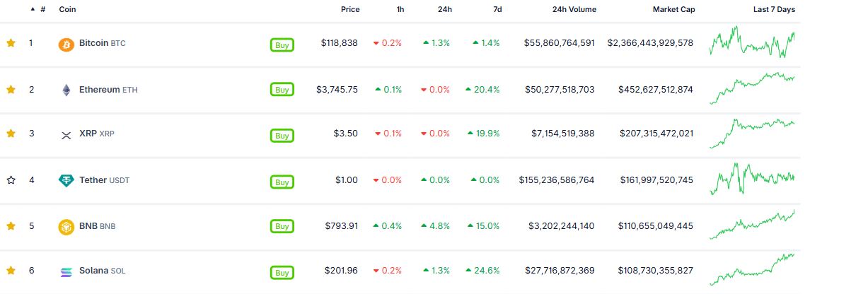Click the BNB logo icon
This screenshot has width=868, height=294.
66,227
